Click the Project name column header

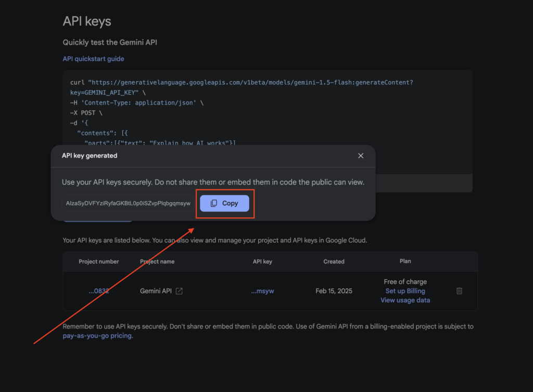(x=157, y=262)
